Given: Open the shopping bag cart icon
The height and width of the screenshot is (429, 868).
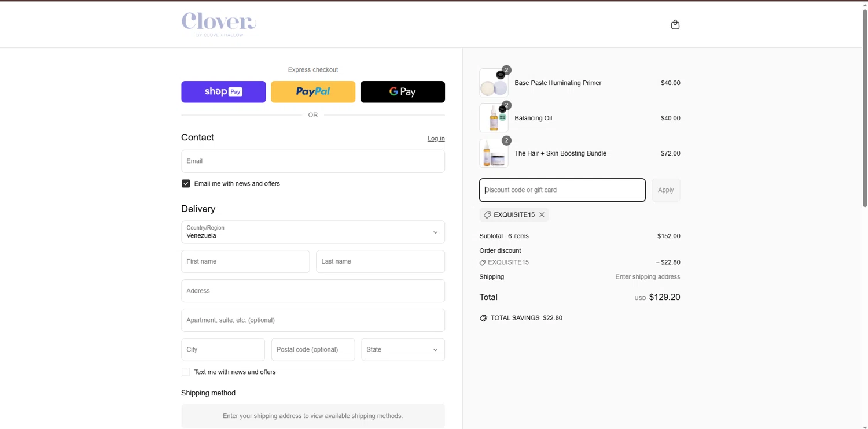Looking at the screenshot, I should click(x=675, y=24).
